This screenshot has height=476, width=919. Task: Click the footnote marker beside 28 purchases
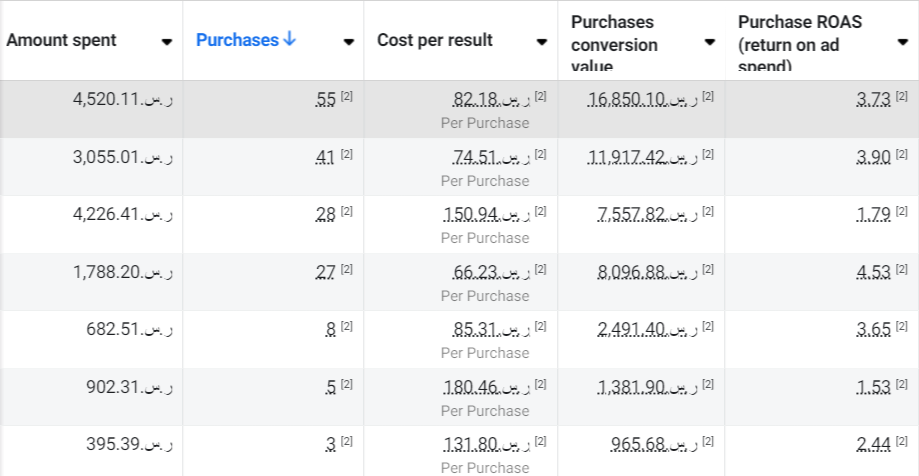pos(347,211)
